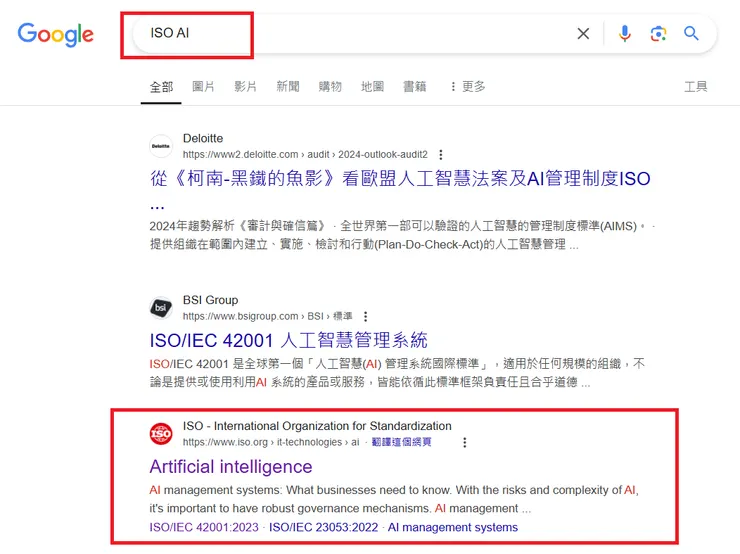The height and width of the screenshot is (554, 740).
Task: Click the www2.deloitte.com URL breadcrumb
Action: 305,154
